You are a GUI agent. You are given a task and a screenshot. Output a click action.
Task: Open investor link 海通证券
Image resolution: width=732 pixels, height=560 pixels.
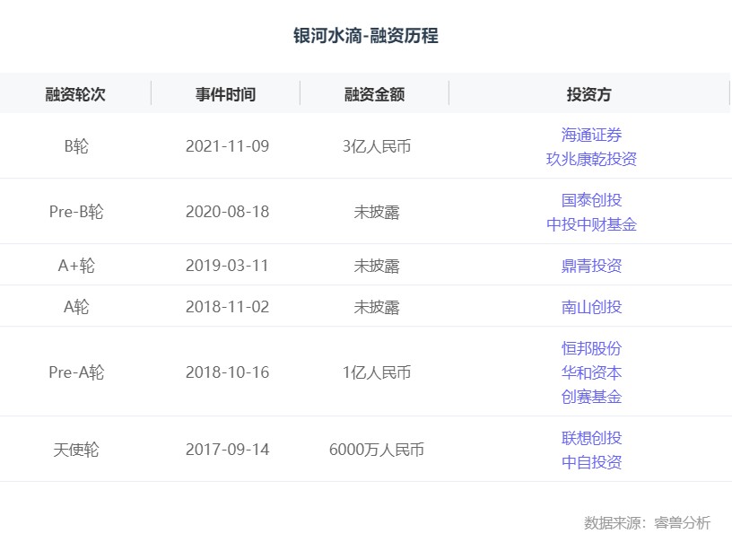591,135
